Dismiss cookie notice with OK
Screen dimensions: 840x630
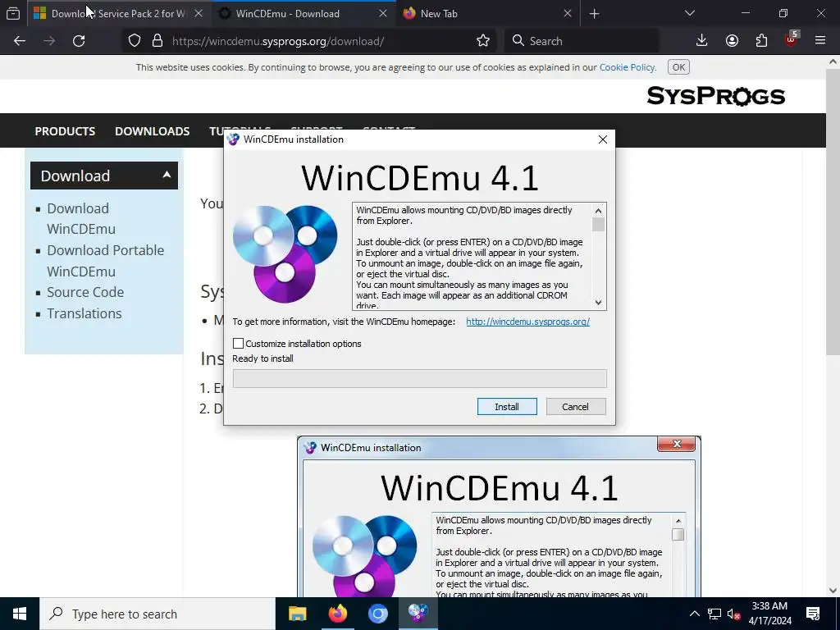pos(678,67)
